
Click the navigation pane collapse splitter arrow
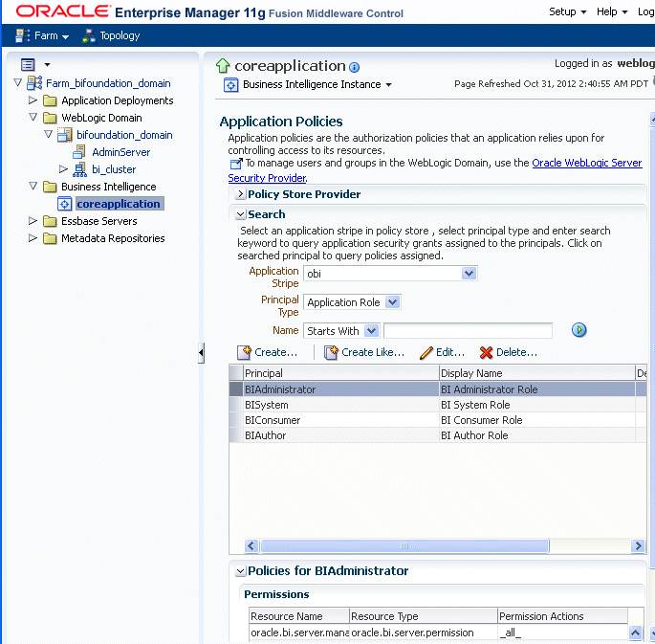[202, 352]
